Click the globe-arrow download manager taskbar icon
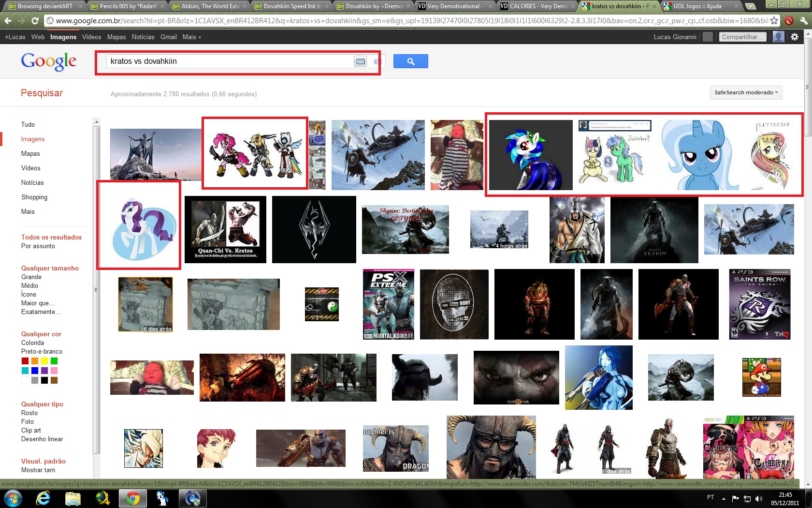 [103, 498]
